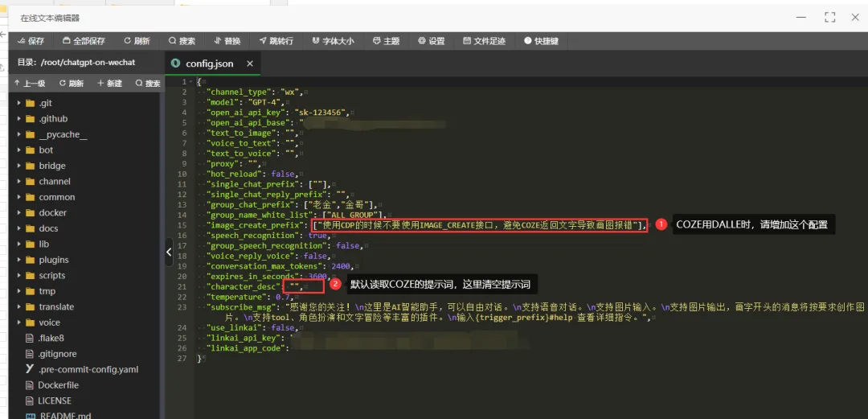Open the 设置 settings gear

coord(432,41)
